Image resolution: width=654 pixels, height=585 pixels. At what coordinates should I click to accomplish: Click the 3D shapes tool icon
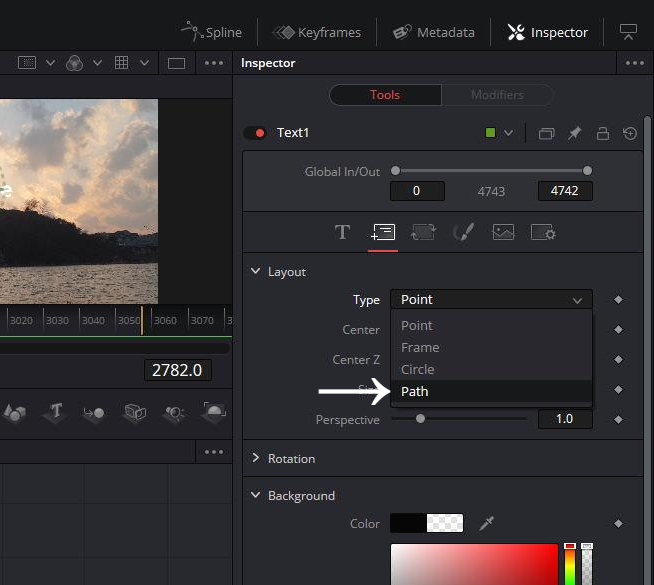14,412
